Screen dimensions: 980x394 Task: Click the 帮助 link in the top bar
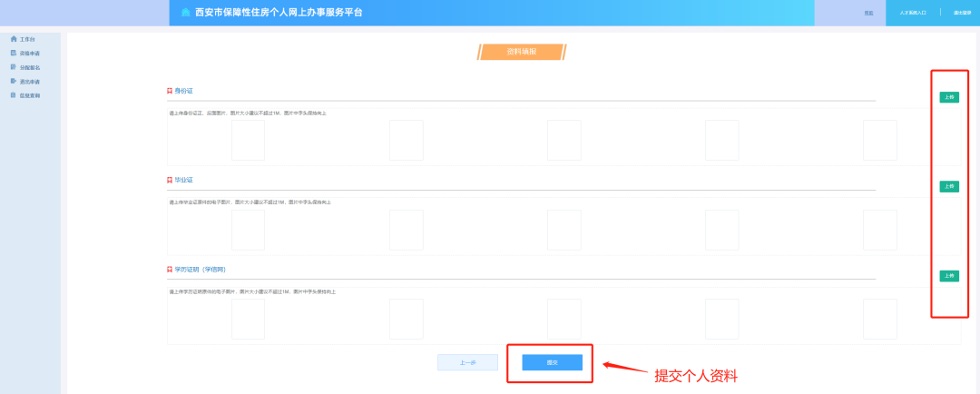point(868,13)
